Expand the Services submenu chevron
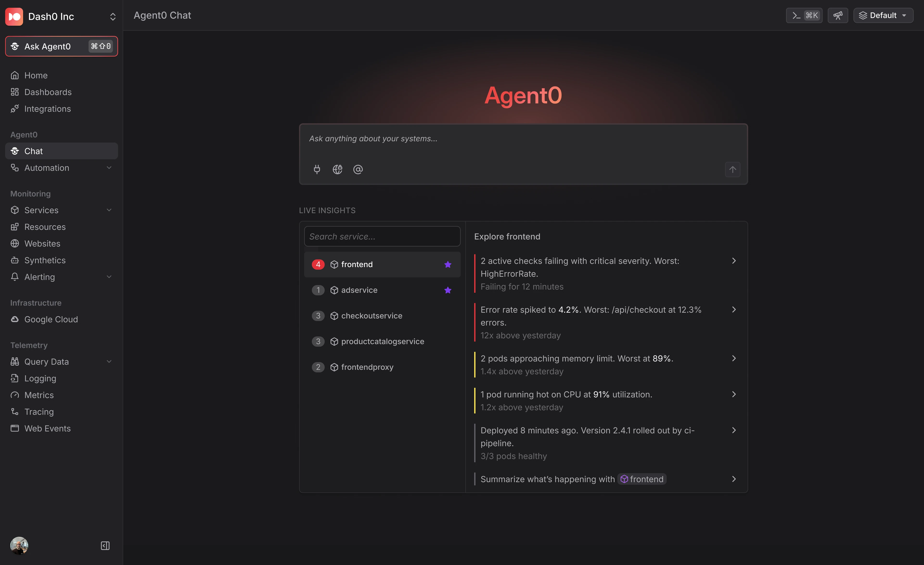This screenshot has height=565, width=924. click(x=109, y=210)
